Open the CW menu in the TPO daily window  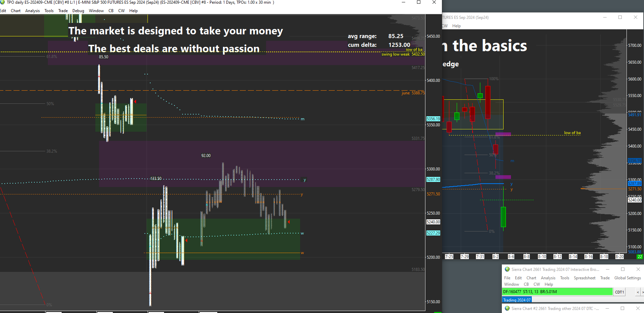122,11
